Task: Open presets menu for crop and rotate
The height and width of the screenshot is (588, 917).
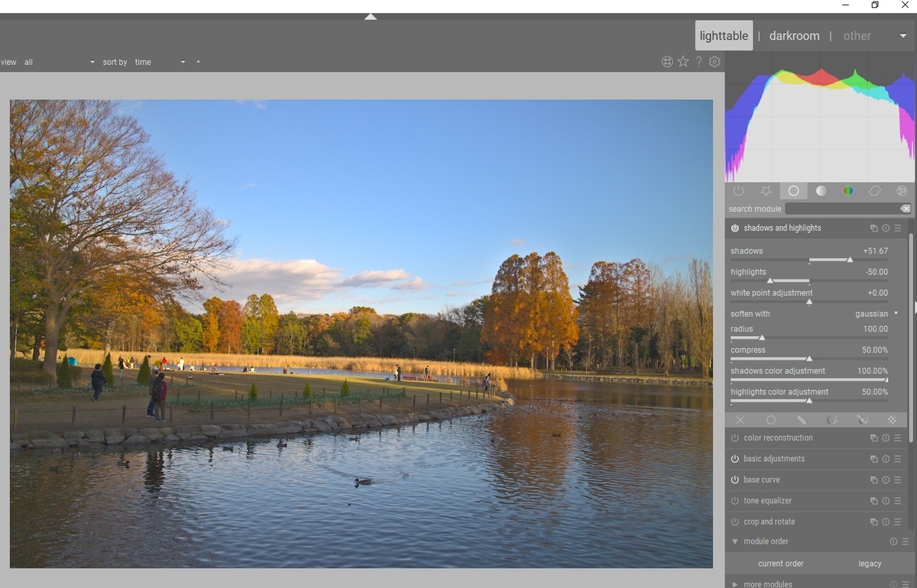Action: 898,522
